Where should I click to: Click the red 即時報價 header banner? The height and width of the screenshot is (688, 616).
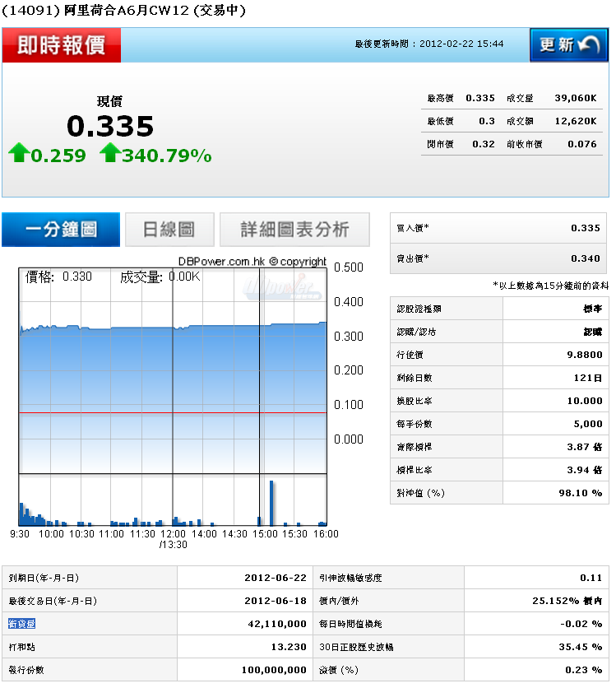pos(62,45)
